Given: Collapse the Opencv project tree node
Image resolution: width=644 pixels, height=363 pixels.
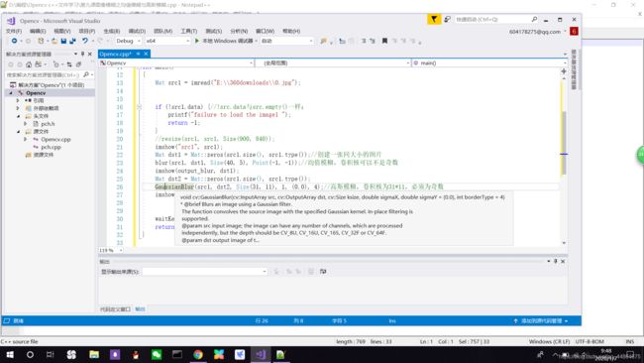Looking at the screenshot, I should 11,93.
